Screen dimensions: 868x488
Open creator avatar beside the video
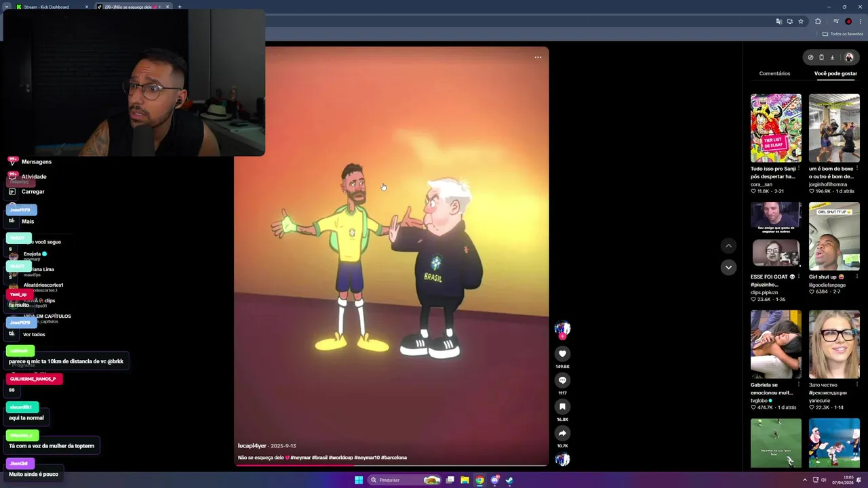click(562, 329)
